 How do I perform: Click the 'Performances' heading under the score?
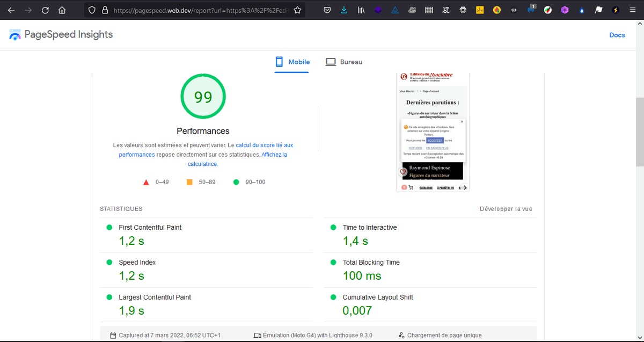[x=203, y=131]
